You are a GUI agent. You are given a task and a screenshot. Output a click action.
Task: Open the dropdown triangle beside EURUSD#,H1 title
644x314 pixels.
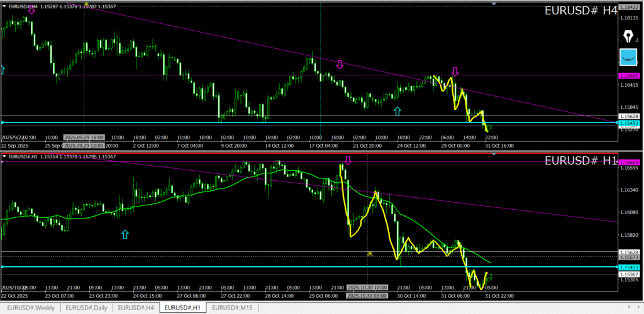tap(4, 156)
